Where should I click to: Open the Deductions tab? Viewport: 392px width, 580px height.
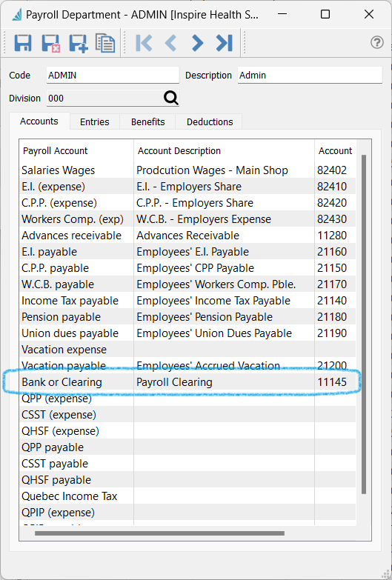coord(210,121)
